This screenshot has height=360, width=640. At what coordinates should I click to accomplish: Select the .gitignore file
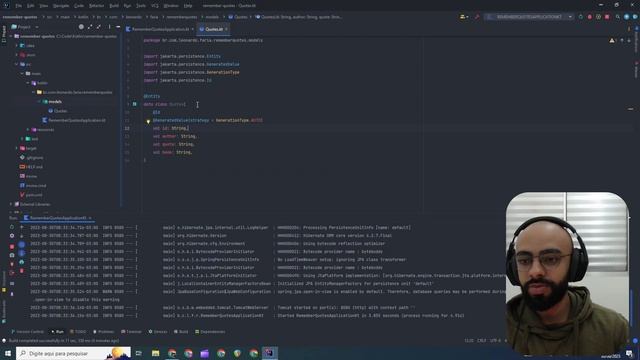[31, 158]
